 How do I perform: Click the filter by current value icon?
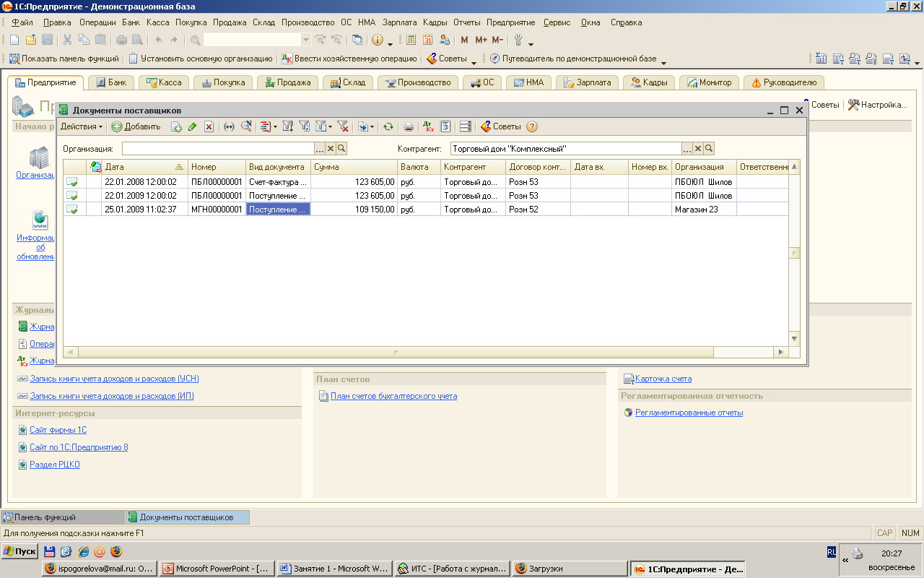[304, 126]
